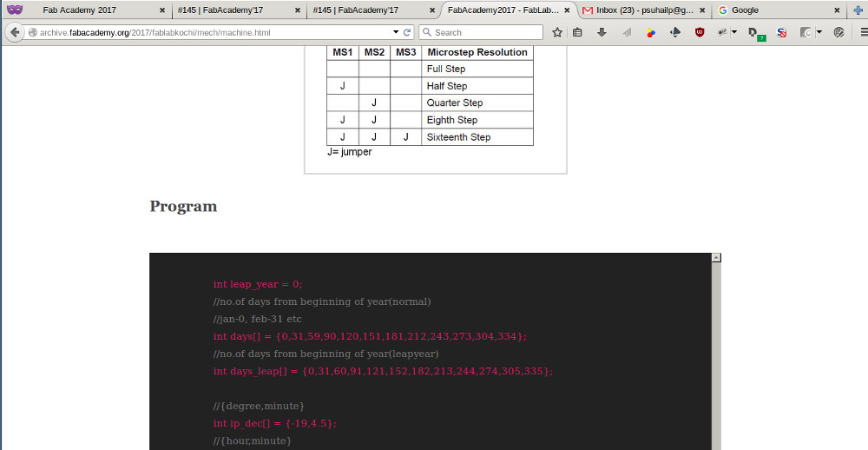Reload the page with the refresh icon
The height and width of the screenshot is (450, 868).
[x=407, y=32]
